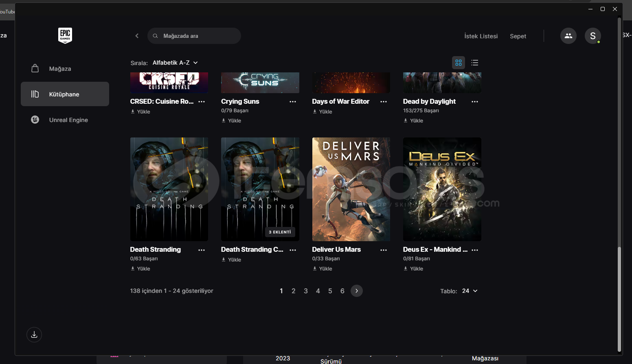This screenshot has height=364, width=632.
Task: Click the Epic Games logo
Action: point(65,35)
